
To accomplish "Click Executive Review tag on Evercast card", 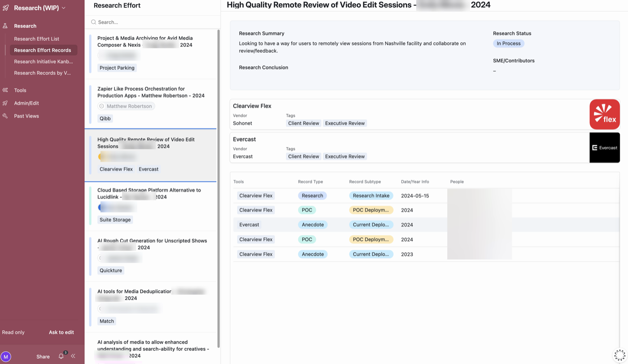I will [x=345, y=156].
